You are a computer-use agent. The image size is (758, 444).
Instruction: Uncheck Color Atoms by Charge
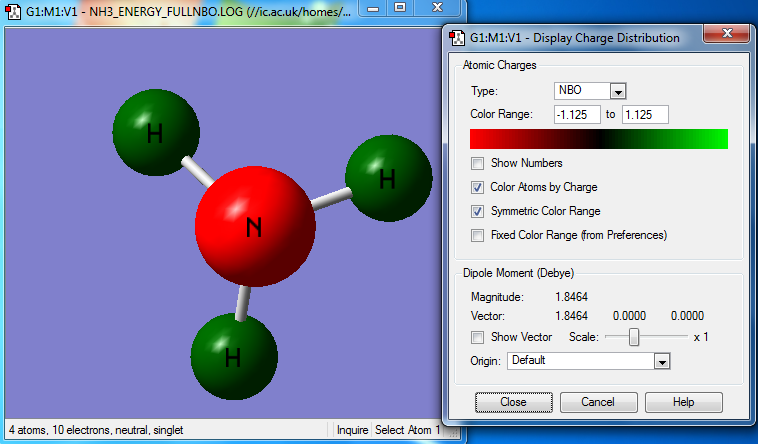coord(478,187)
